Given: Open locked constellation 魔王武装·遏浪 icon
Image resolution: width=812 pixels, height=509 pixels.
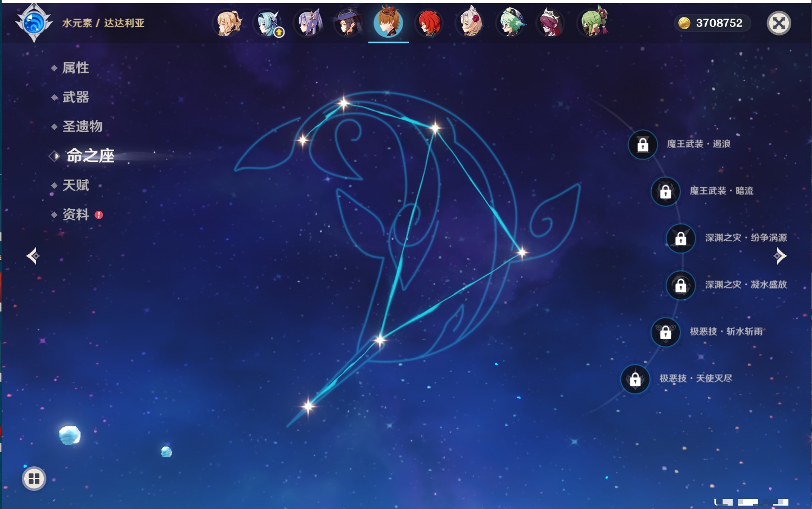Looking at the screenshot, I should point(643,145).
